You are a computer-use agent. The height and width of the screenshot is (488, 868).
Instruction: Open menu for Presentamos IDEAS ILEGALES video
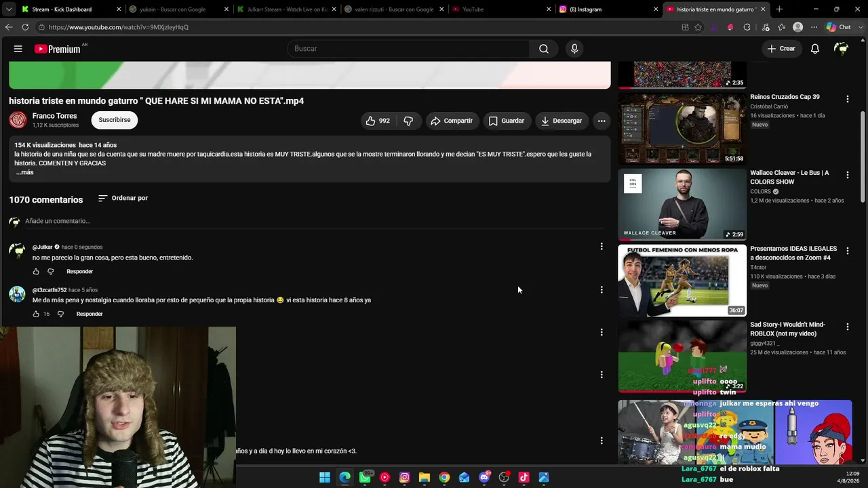tap(847, 251)
